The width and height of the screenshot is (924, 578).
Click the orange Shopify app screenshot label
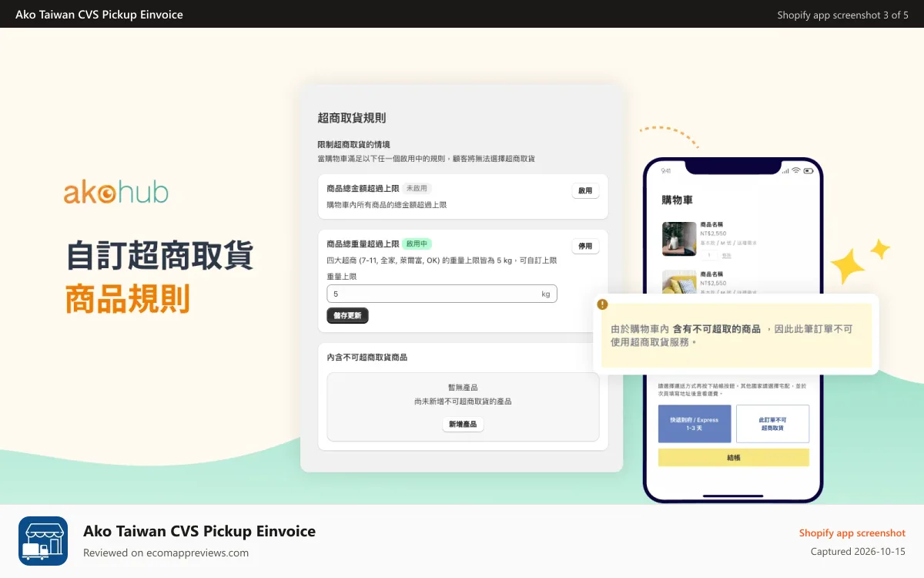point(852,533)
